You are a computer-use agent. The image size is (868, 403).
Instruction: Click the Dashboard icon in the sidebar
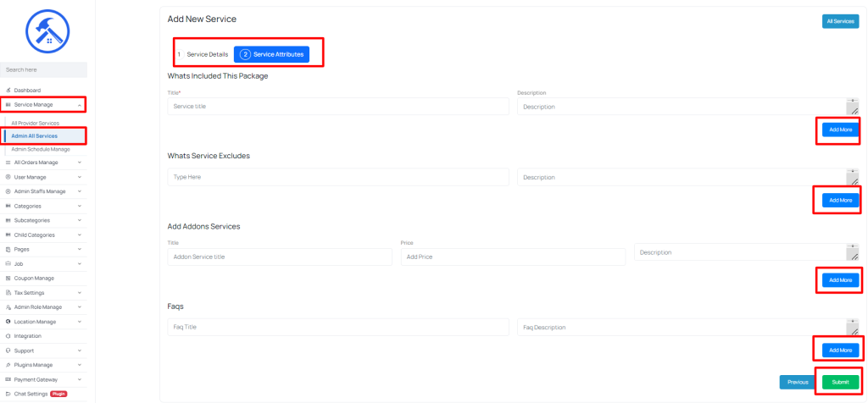pos(8,90)
